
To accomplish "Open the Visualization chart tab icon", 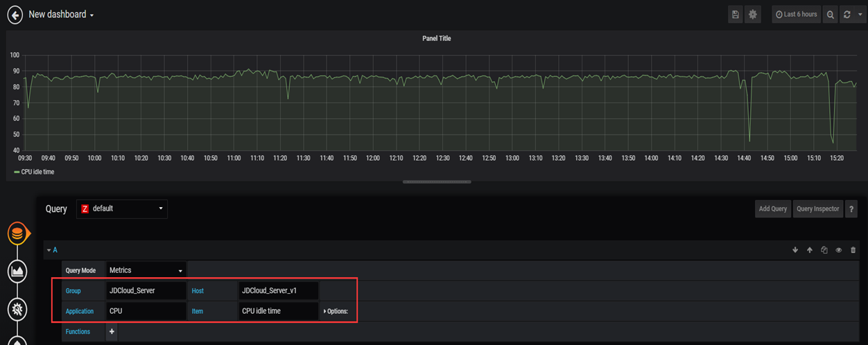I will [x=18, y=271].
